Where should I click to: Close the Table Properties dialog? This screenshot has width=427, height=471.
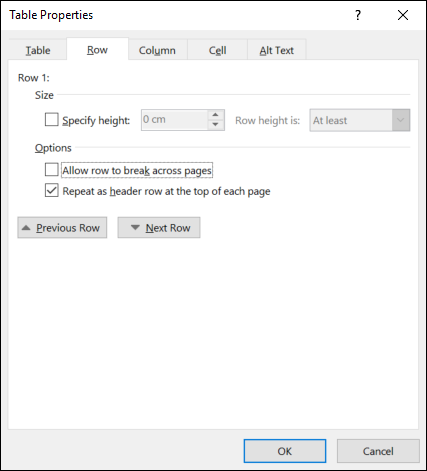coord(403,15)
